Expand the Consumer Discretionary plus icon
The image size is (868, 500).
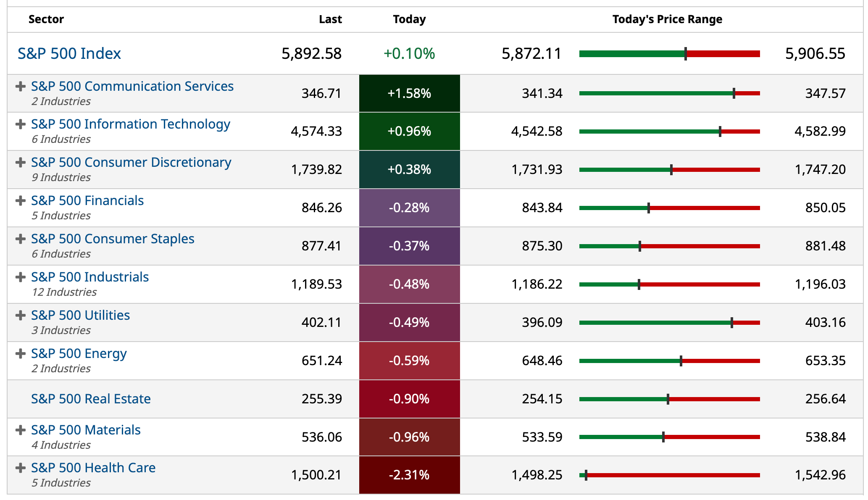click(x=20, y=163)
